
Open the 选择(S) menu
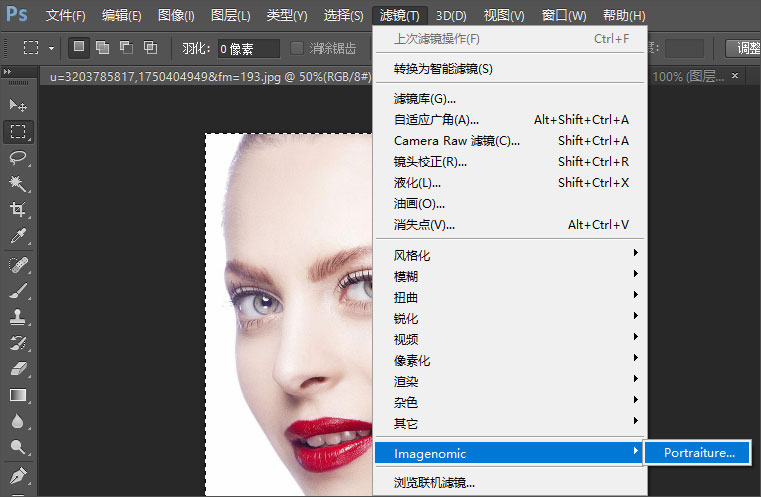click(344, 16)
